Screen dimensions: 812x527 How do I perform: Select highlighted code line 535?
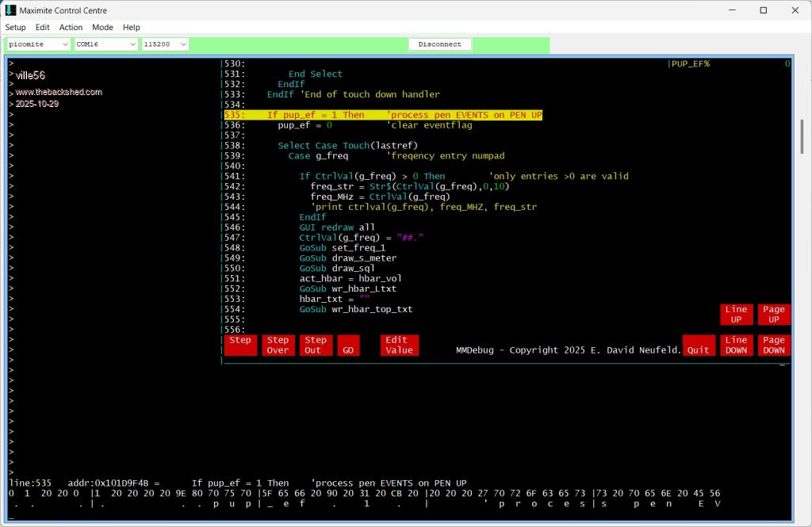pyautogui.click(x=383, y=115)
